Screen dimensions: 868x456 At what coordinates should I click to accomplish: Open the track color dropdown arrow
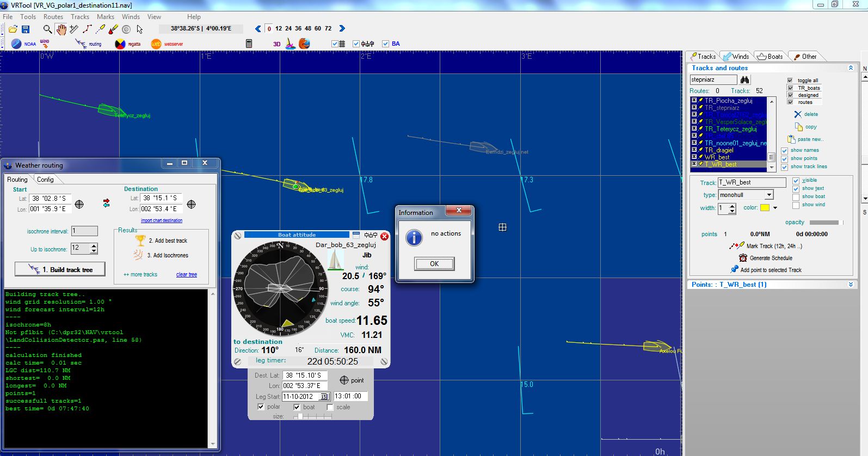click(x=775, y=208)
